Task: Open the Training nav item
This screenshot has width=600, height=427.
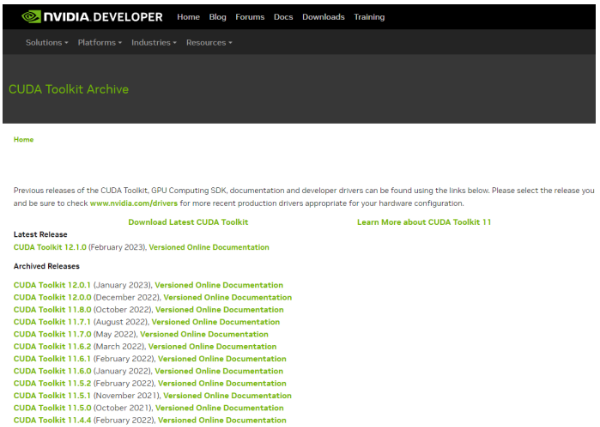Action: tap(369, 17)
